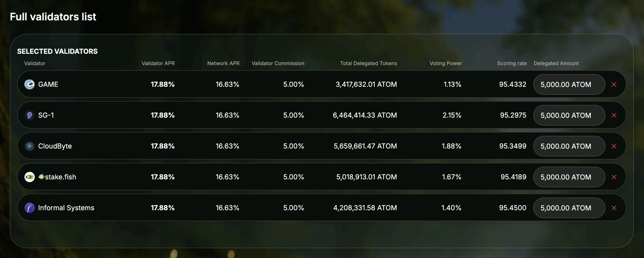Remove GAME from selected validators
Image resolution: width=644 pixels, height=258 pixels.
click(614, 84)
